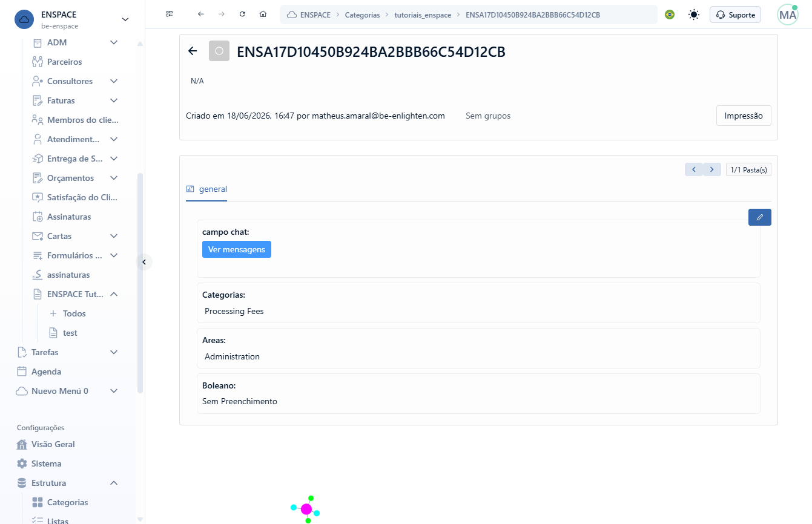Viewport: 812px width, 524px height.
Task: Expand the Consultores menu
Action: pos(113,81)
